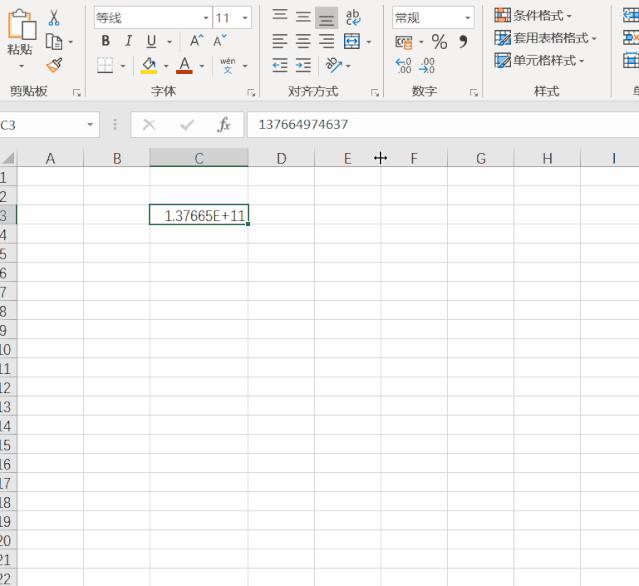Apply percent style
Screen dimensions: 639x586
439,42
